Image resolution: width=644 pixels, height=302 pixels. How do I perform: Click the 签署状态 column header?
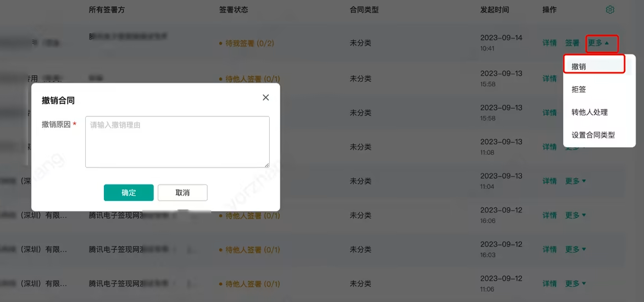pyautogui.click(x=234, y=10)
